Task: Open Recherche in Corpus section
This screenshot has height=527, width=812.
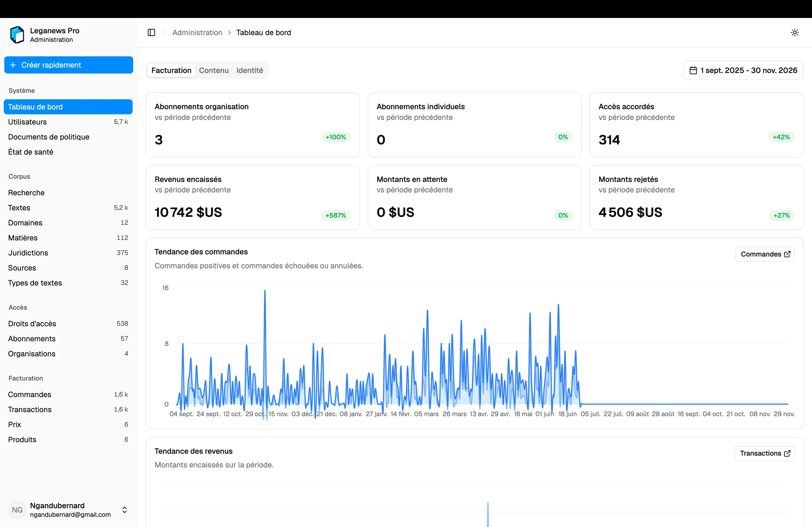Action: pos(68,193)
